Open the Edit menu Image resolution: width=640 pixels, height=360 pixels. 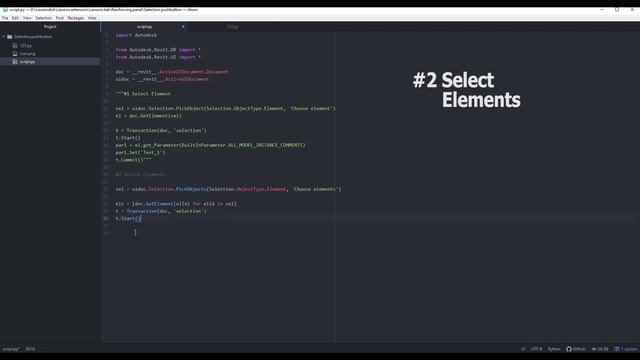pos(15,18)
